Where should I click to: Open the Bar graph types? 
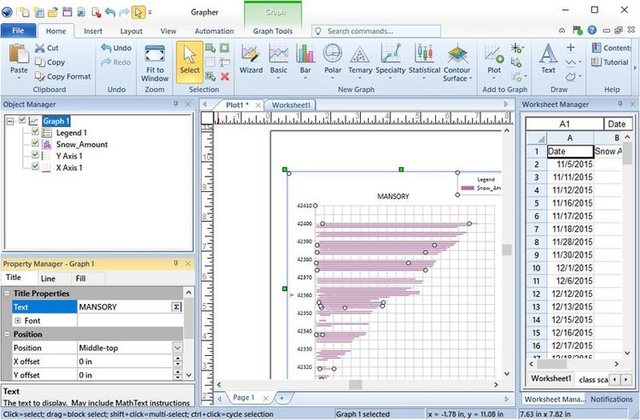point(305,60)
